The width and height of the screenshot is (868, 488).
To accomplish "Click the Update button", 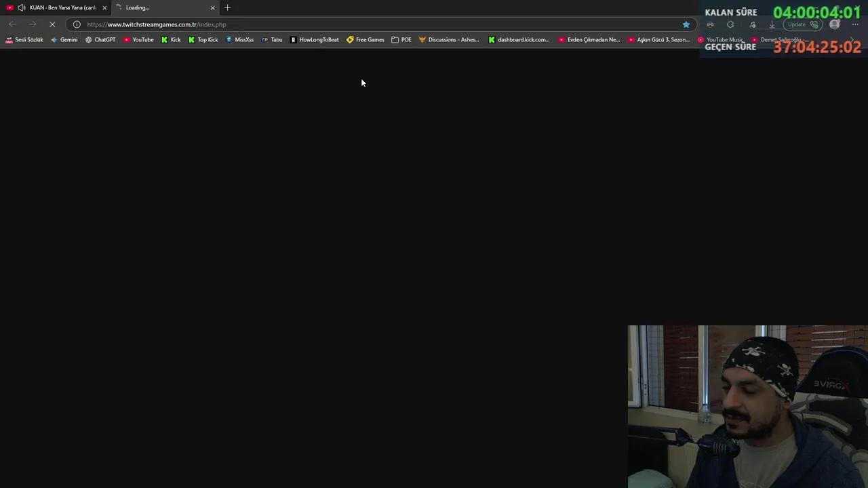I will tap(803, 24).
